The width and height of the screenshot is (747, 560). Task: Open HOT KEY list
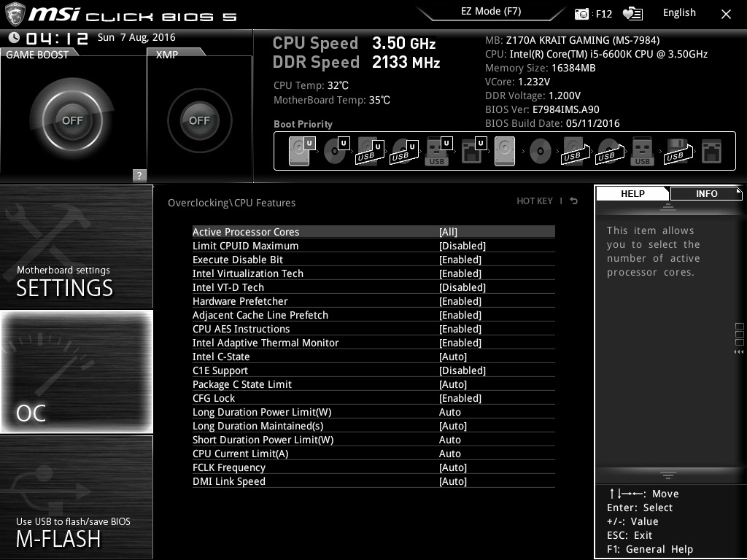coord(535,201)
